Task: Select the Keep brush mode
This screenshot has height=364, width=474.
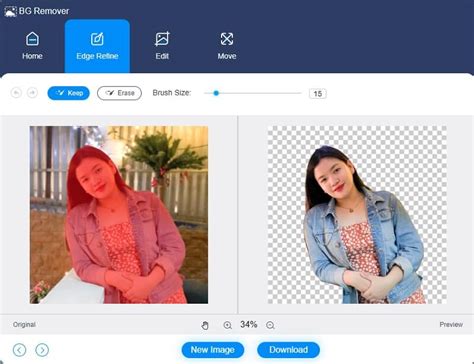Action: coord(69,93)
